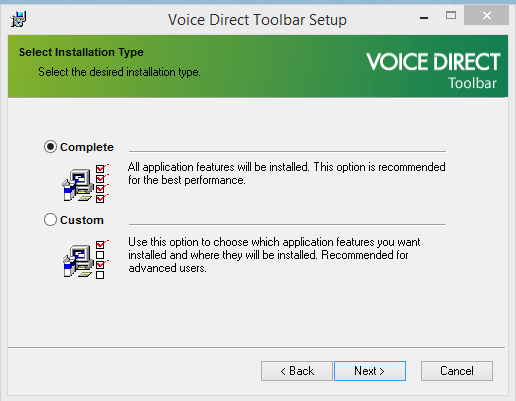Click the Complete installation computer icon
The width and height of the screenshot is (516, 401).
tap(78, 185)
